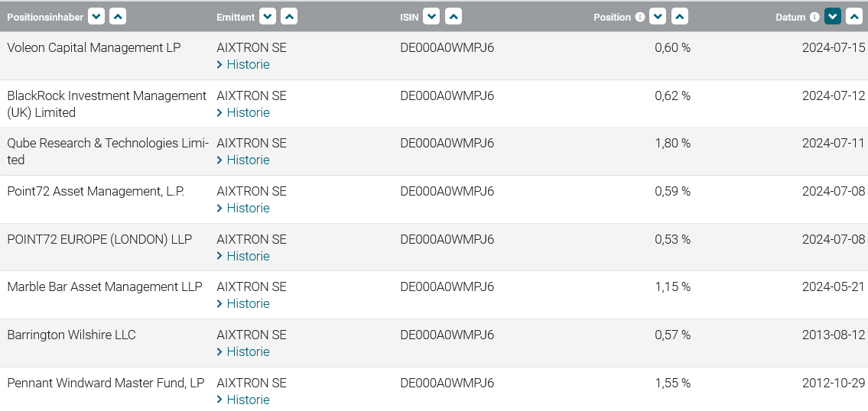The width and height of the screenshot is (868, 411).
Task: Show info for Position column
Action: (640, 17)
